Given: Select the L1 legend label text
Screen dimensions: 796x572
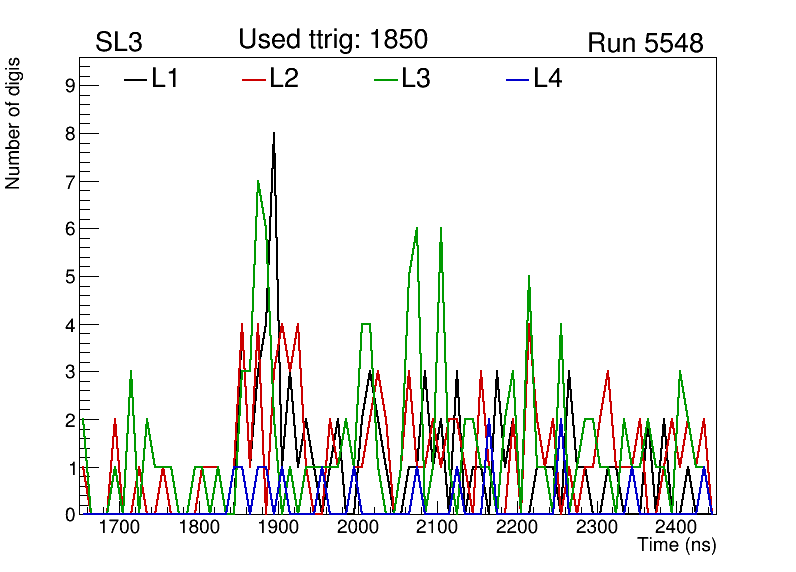Looking at the screenshot, I should 165,79.
